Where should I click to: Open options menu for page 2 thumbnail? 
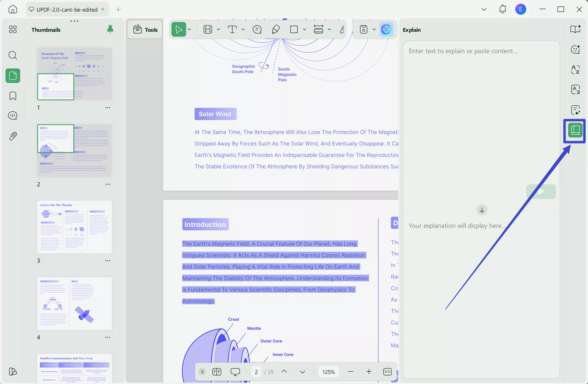pos(108,184)
